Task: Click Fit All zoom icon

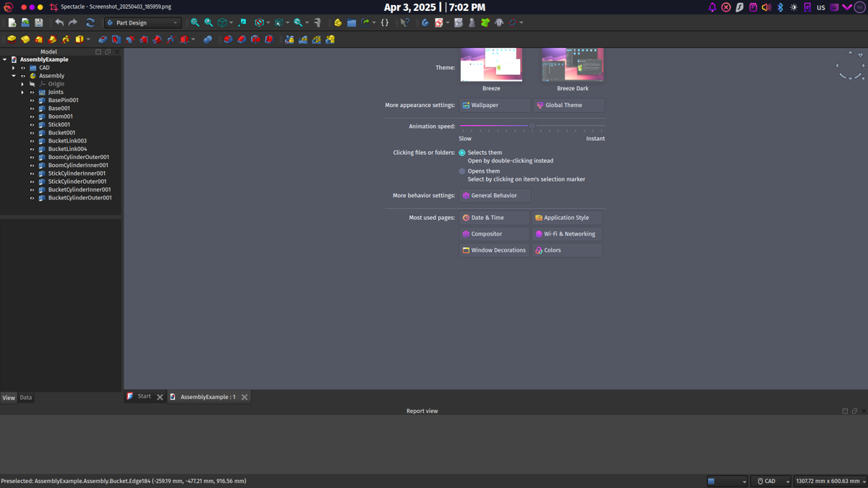Action: pyautogui.click(x=195, y=23)
